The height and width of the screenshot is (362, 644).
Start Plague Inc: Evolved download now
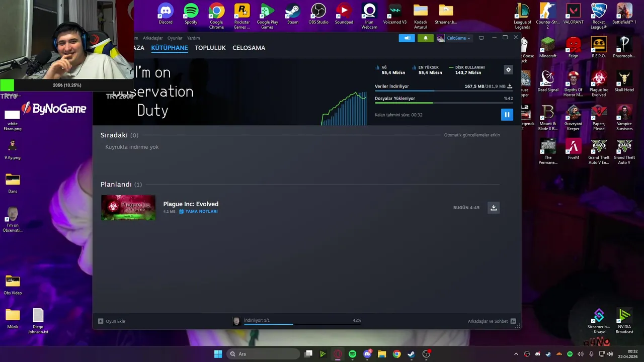[x=494, y=208]
